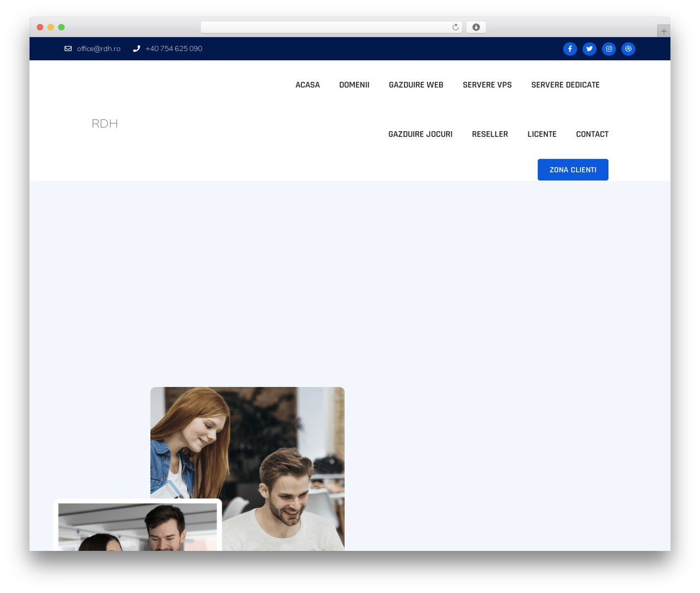This screenshot has width=700, height=593.
Task: Close the browser window with red button
Action: coord(40,27)
